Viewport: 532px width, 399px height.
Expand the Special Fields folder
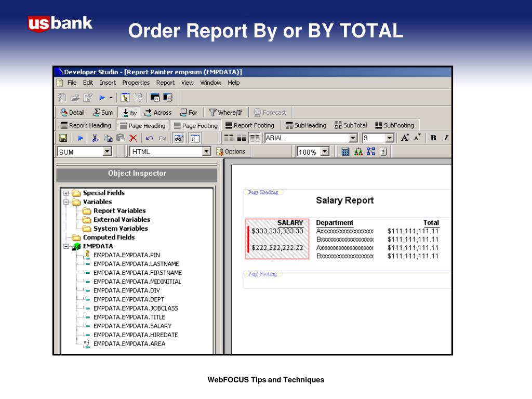tap(66, 193)
